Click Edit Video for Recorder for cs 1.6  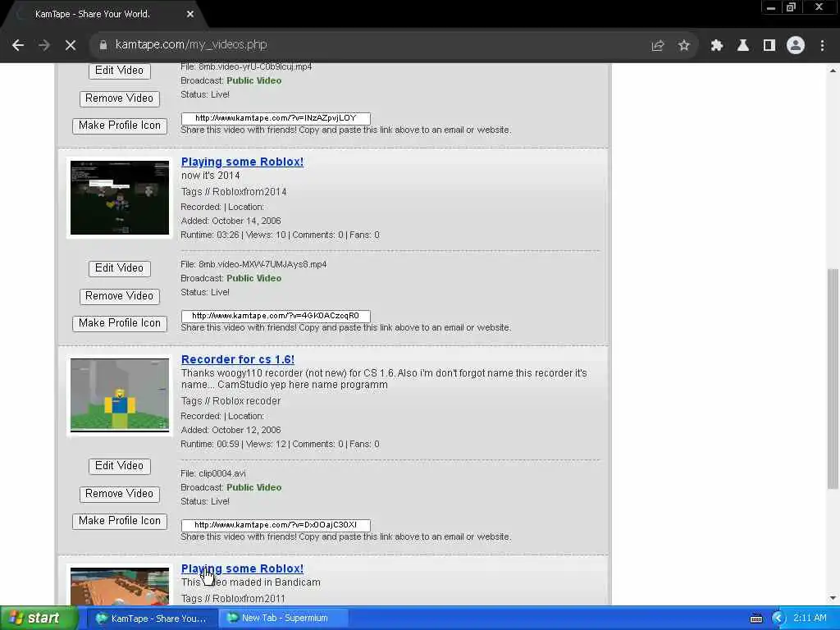[120, 466]
